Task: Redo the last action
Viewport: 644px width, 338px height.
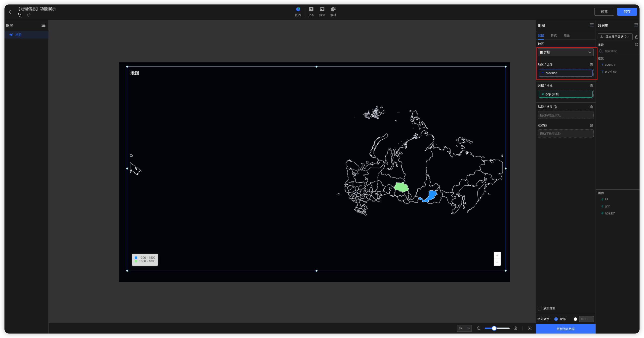Action: [29, 15]
